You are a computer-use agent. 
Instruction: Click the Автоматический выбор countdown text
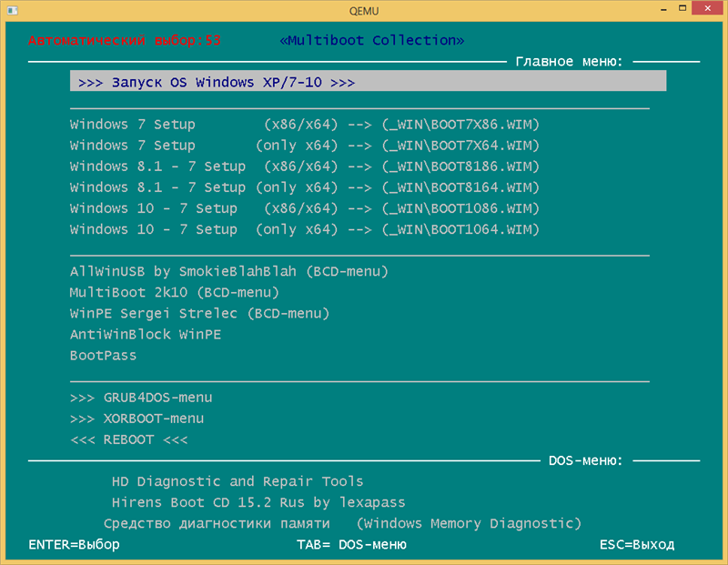click(125, 40)
